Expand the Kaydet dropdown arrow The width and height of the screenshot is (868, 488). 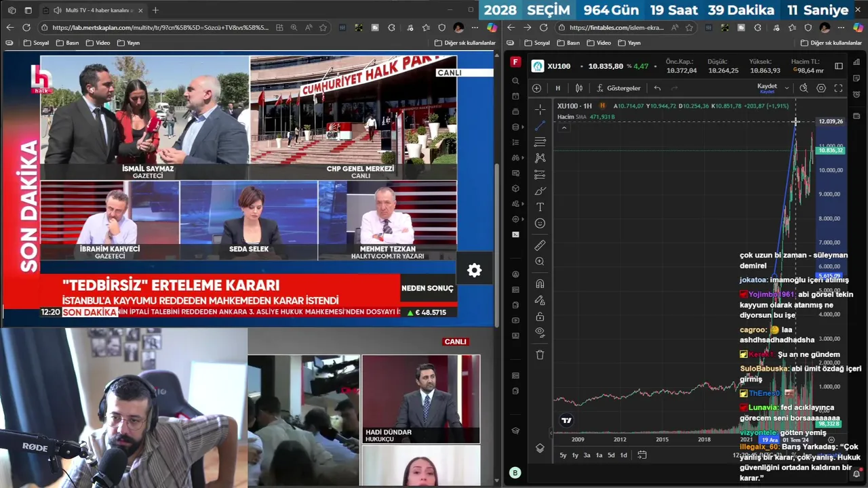tap(787, 88)
